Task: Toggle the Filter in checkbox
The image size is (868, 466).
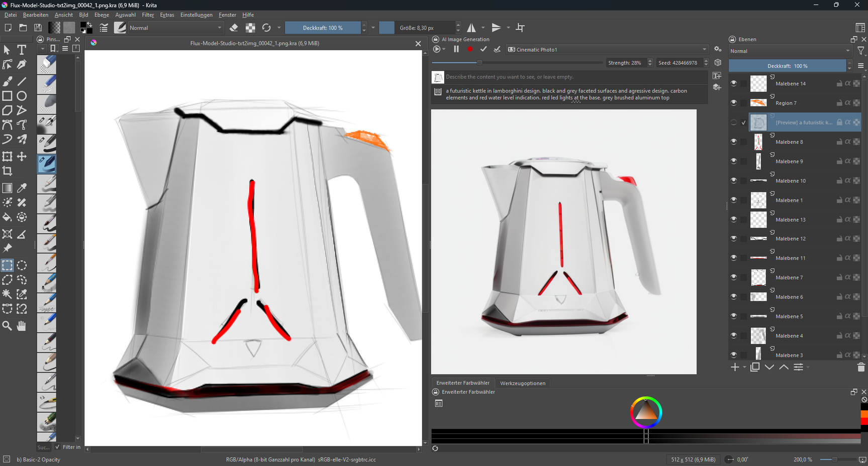Action: 57,447
